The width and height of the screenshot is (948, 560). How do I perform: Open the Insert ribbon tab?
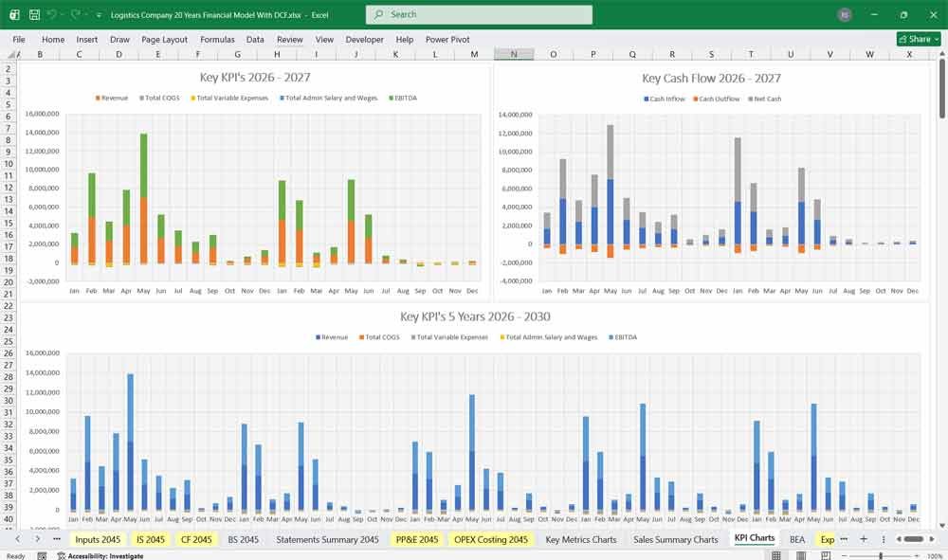[87, 39]
